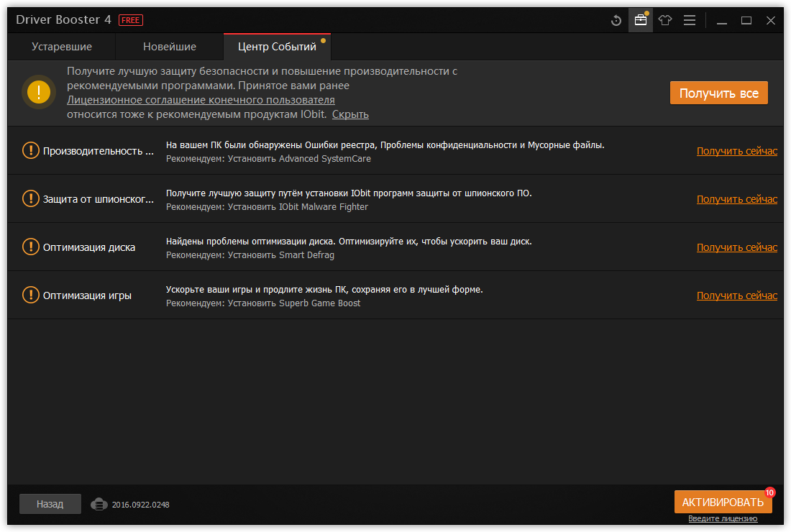Viewport: 791px width, 532px height.
Task: Open the rescue/restore icon in title bar
Action: (x=616, y=20)
